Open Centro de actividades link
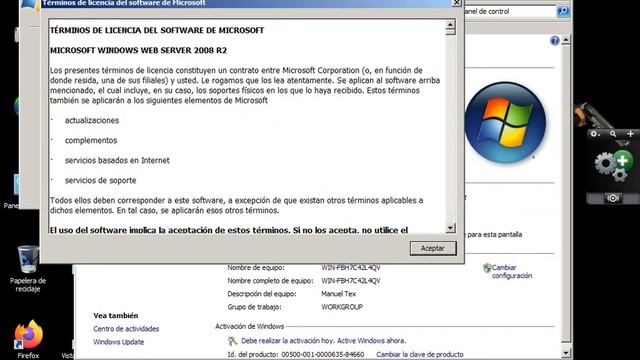 pos(126,329)
